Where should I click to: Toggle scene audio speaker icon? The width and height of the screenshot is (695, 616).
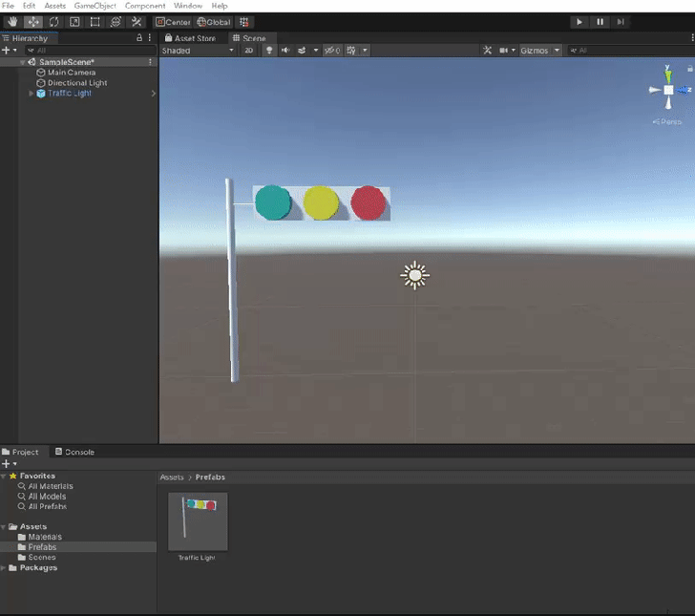(x=285, y=50)
